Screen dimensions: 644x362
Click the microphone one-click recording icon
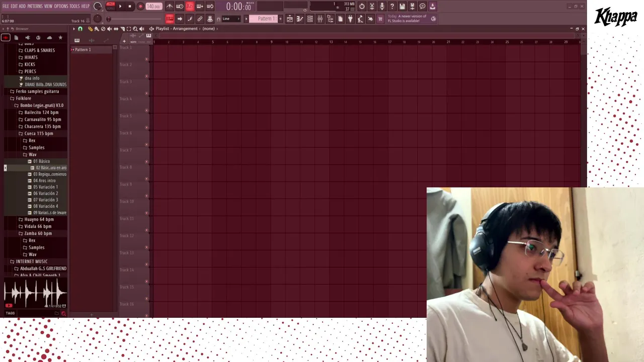coord(382,7)
